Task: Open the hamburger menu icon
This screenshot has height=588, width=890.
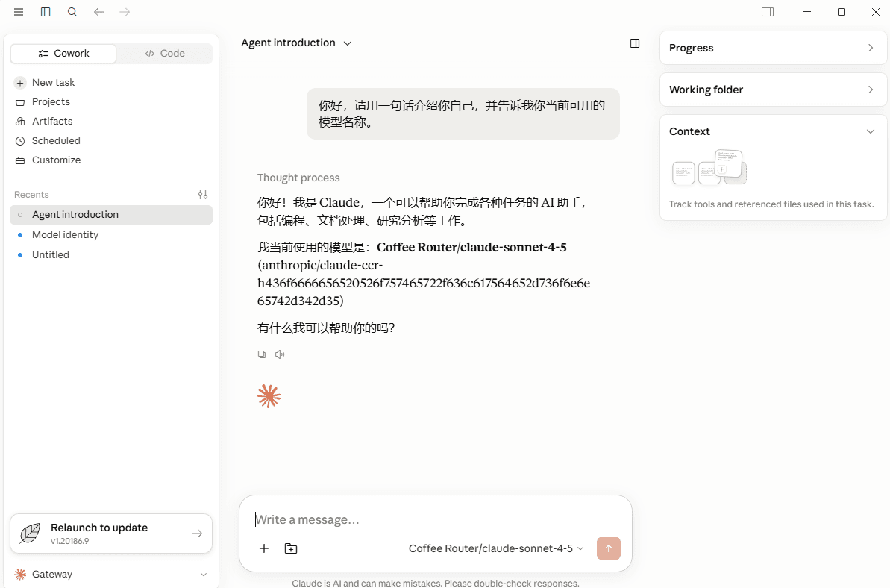Action: click(19, 12)
